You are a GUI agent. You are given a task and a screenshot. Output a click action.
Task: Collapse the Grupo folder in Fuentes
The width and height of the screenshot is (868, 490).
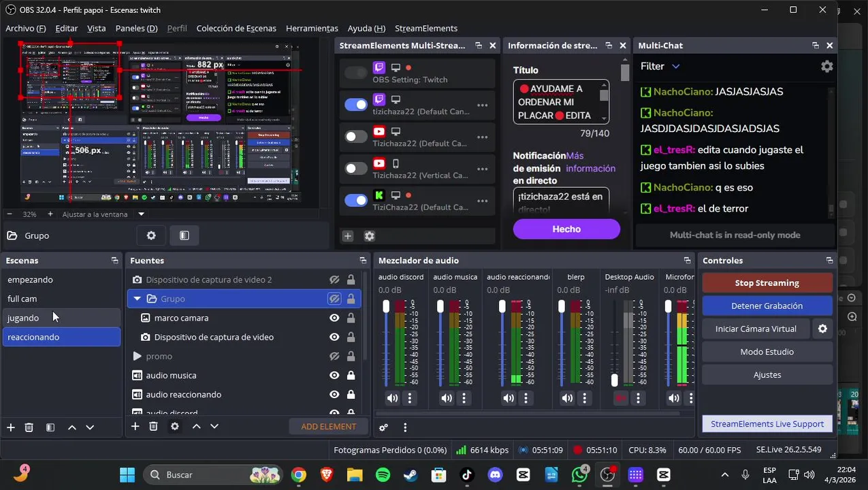[138, 299]
